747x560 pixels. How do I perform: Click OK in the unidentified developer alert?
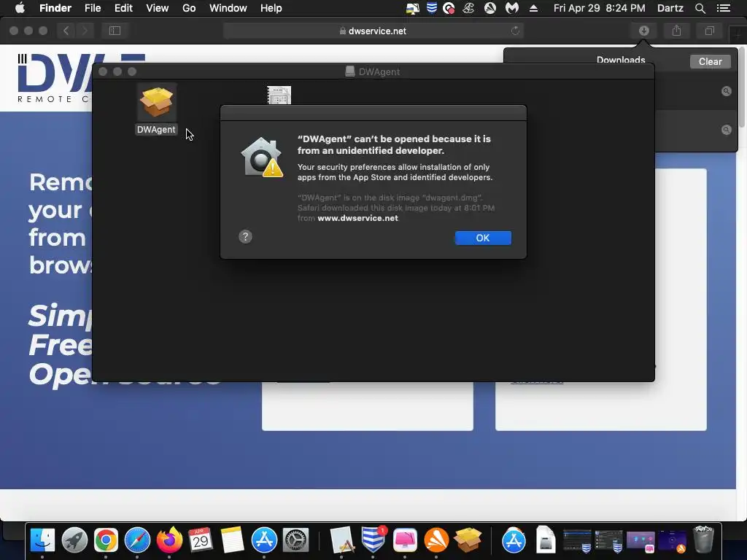[483, 238]
